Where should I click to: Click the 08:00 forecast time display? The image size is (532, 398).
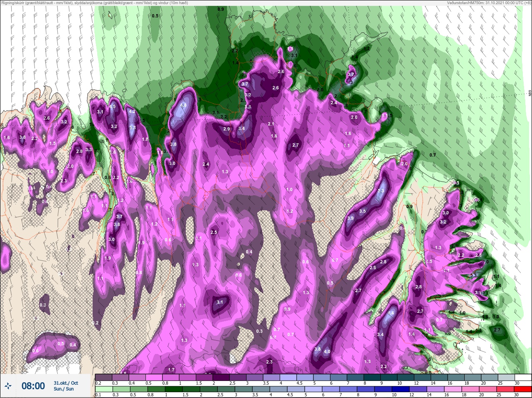click(33, 386)
